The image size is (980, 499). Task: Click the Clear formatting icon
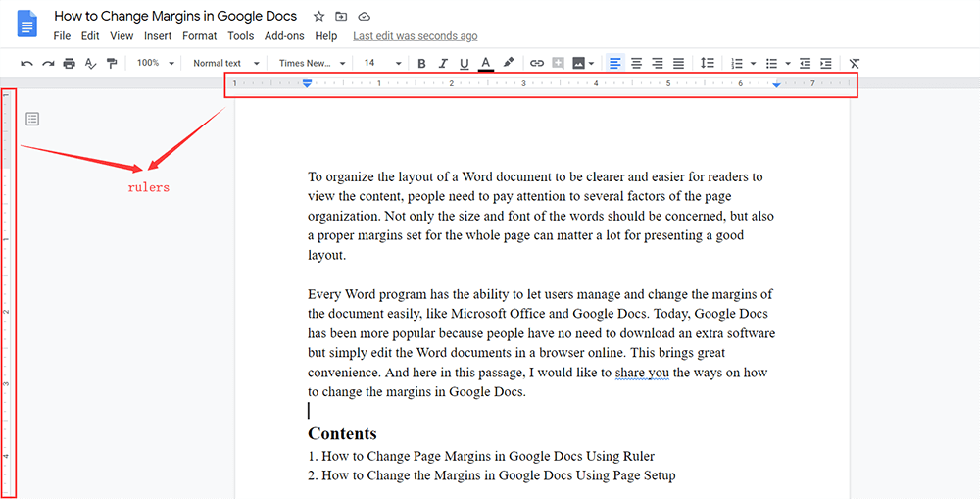tap(855, 63)
